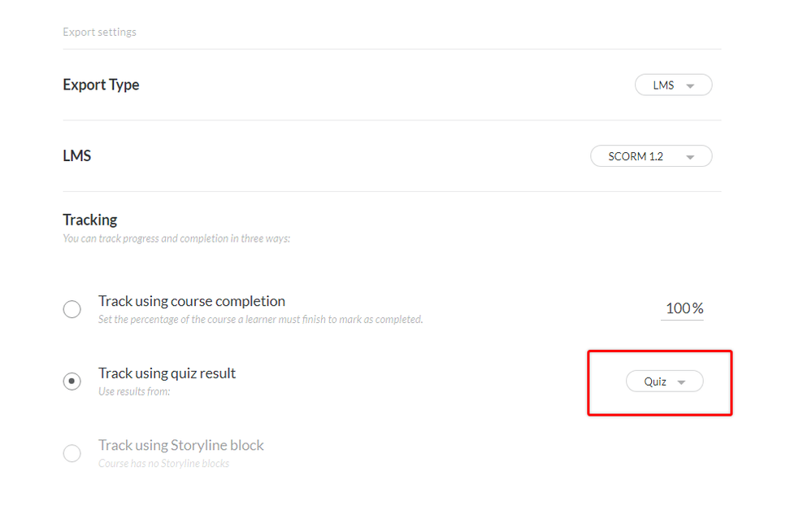Viewport: 812px width, 515px height.
Task: Click the Track using Storyline block label
Action: point(181,445)
